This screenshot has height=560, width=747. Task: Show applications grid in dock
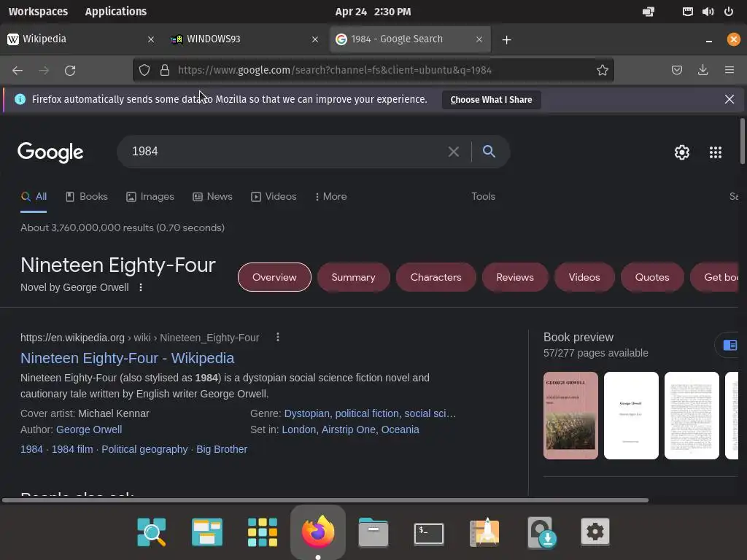tap(263, 532)
